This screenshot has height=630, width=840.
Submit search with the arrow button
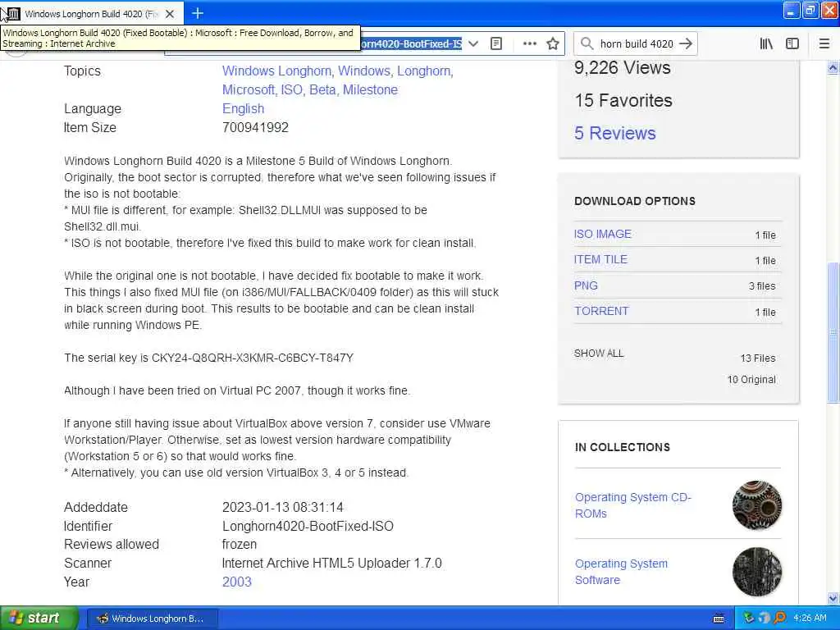(686, 44)
